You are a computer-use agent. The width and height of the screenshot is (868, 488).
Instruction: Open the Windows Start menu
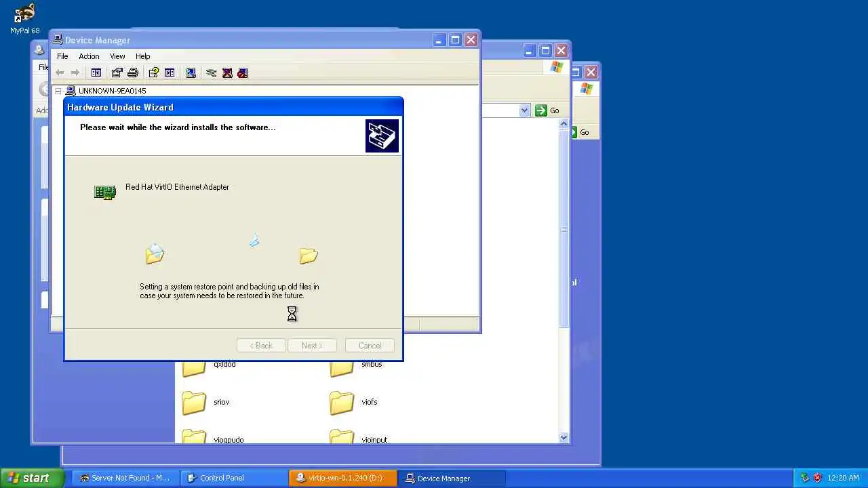(32, 478)
